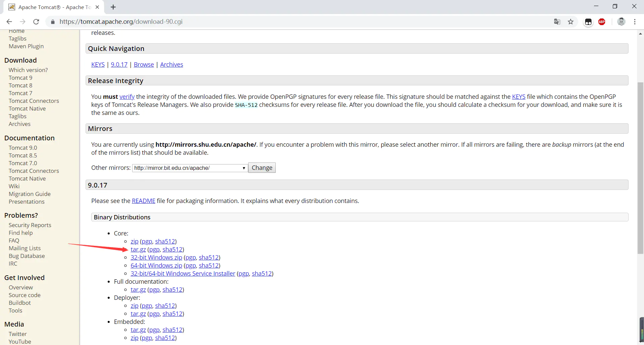This screenshot has height=345, width=644.
Task: Open the KEYS file link in Release Integrity
Action: tap(519, 97)
